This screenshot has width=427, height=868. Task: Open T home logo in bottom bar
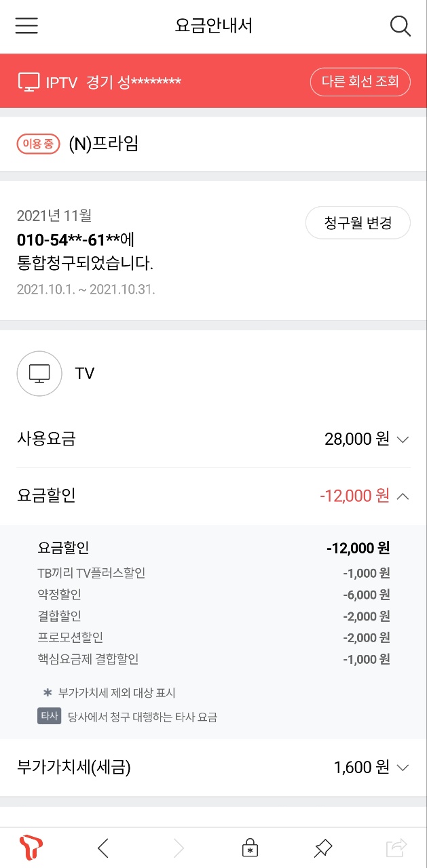[31, 848]
